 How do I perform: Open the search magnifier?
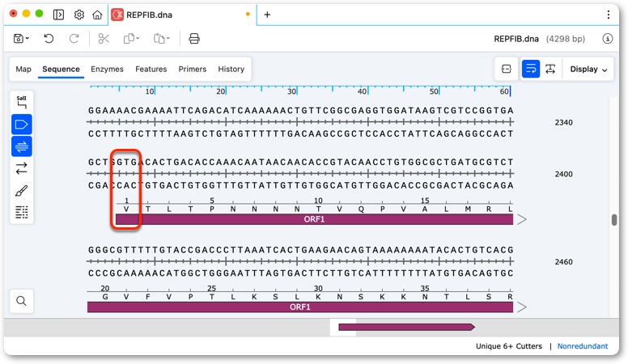tap(22, 301)
